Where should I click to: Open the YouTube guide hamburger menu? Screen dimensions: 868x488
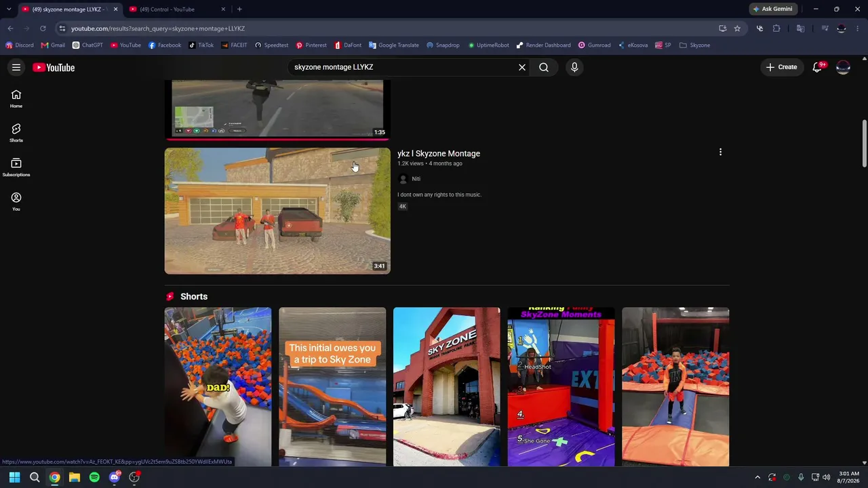(x=16, y=67)
